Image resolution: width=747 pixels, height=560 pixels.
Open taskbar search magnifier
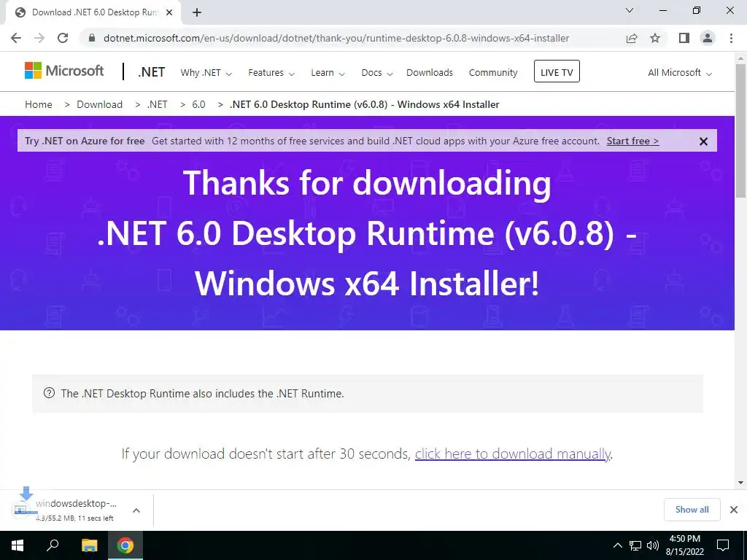[x=53, y=545]
